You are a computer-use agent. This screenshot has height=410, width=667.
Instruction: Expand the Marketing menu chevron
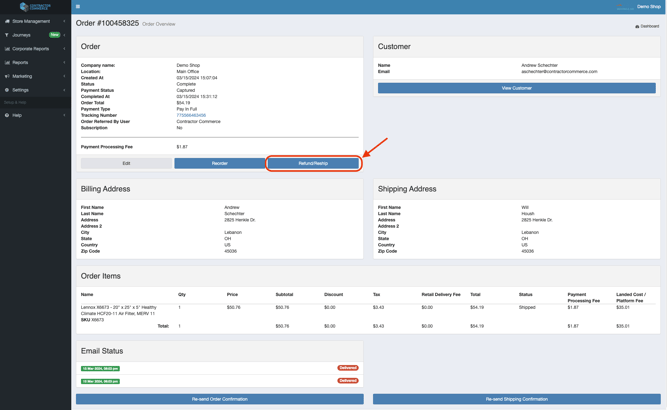click(x=64, y=76)
